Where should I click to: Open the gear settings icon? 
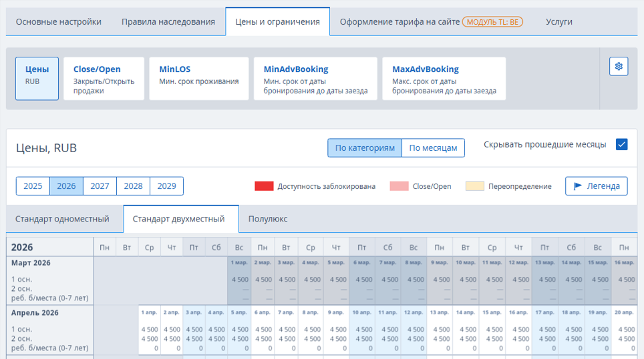point(618,67)
